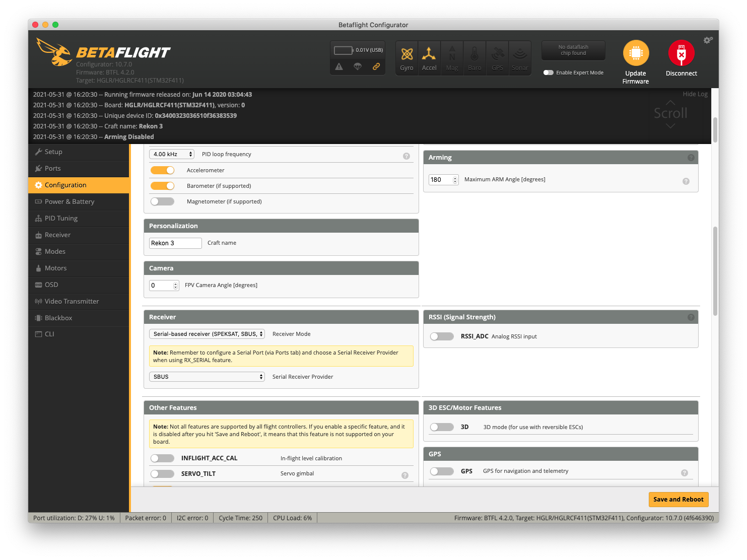Open the Serial Receiver Provider dropdown

click(x=207, y=377)
